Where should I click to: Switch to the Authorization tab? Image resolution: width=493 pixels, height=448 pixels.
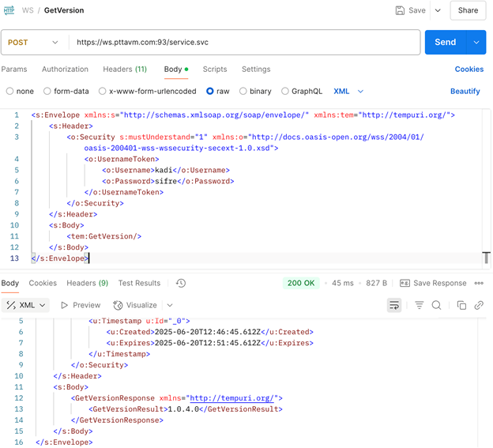coord(65,70)
